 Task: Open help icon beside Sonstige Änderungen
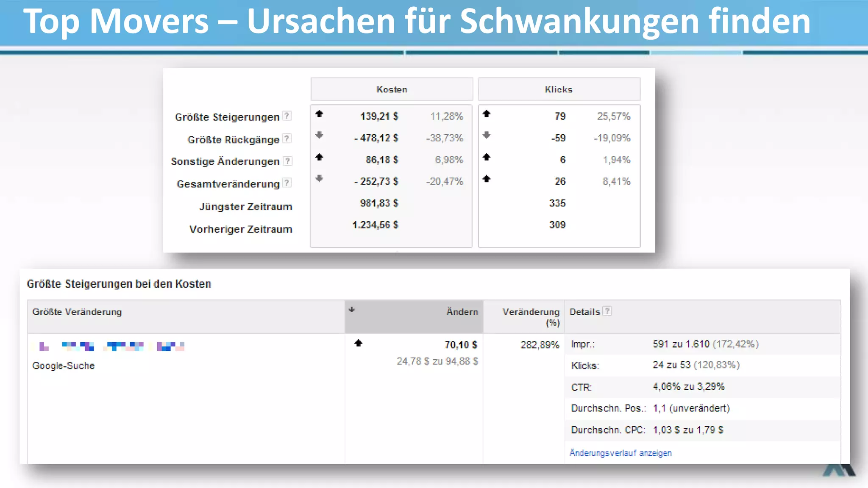coord(287,161)
